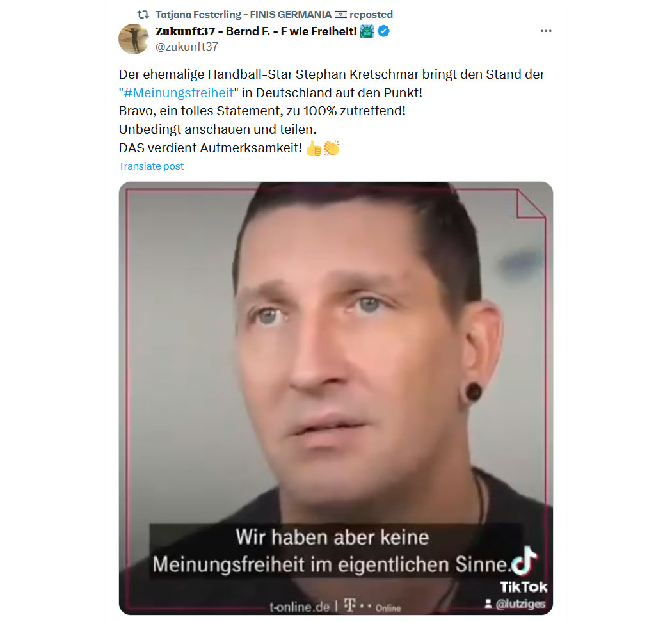Click the Telekom T logo in video

pyautogui.click(x=350, y=606)
